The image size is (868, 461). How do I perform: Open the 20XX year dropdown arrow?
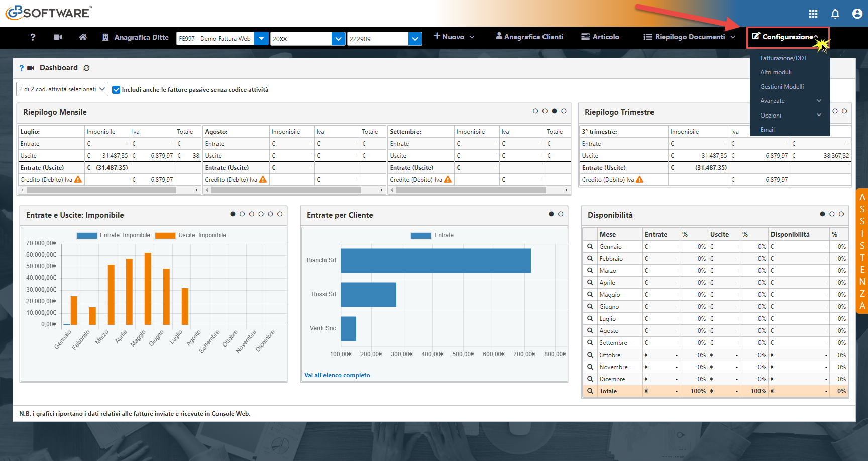(x=339, y=38)
